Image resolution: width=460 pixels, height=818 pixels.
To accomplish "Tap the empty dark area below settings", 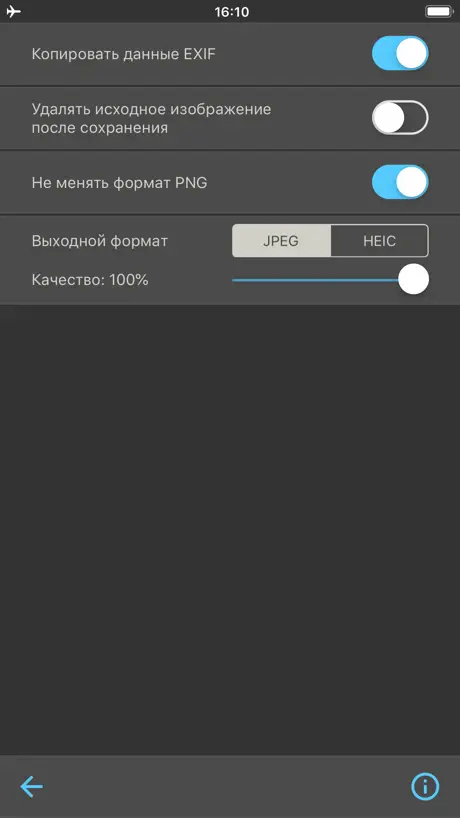I will click(x=230, y=530).
